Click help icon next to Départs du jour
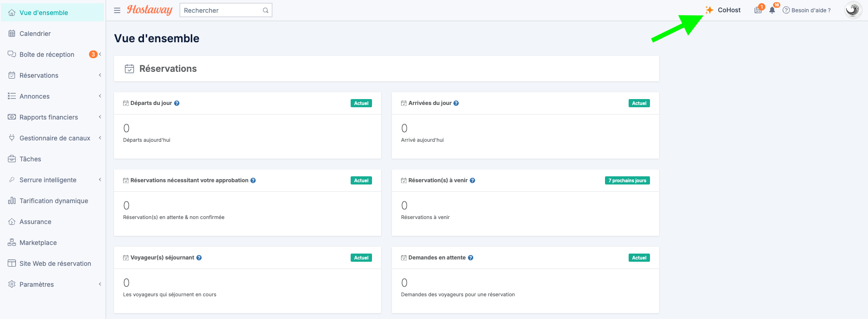This screenshot has height=319, width=868. (177, 103)
